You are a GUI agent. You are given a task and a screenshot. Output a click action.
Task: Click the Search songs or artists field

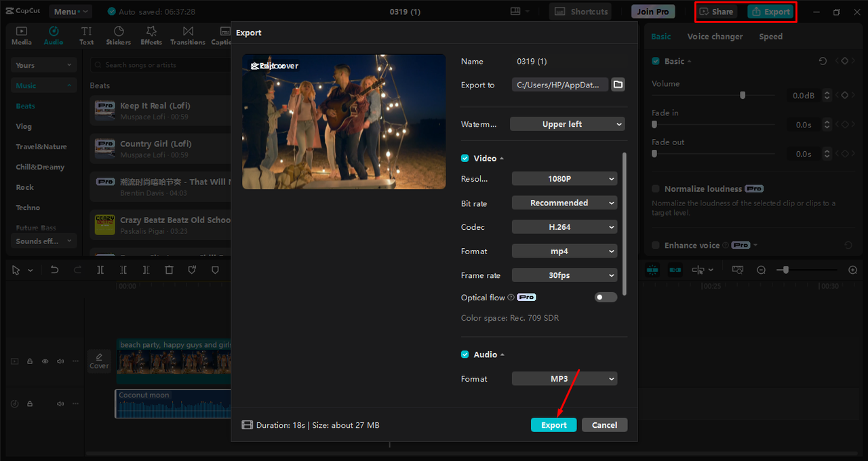click(161, 65)
